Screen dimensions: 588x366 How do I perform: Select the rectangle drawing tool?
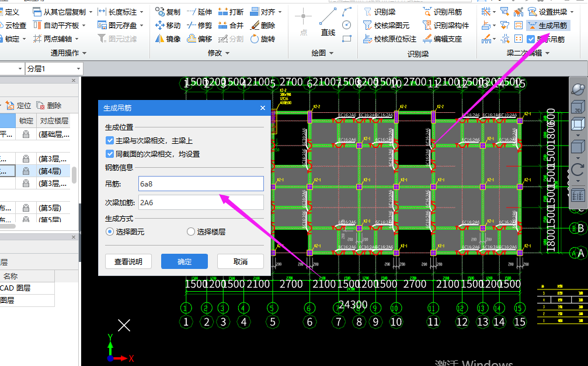347,38
